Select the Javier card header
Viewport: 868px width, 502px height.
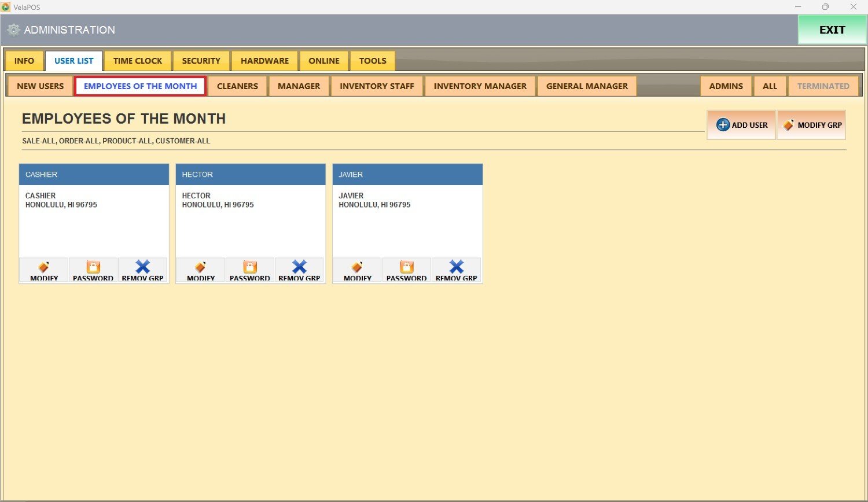[407, 175]
